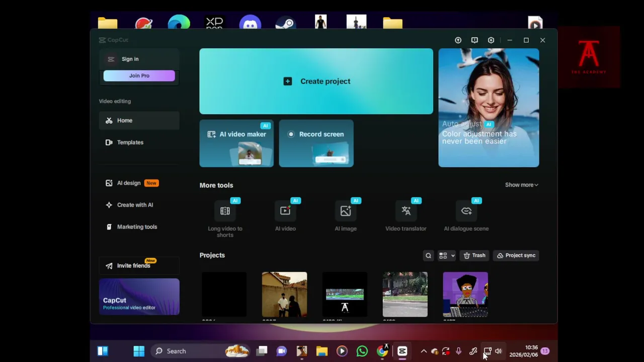644x362 pixels.
Task: Select Home in the sidebar
Action: pyautogui.click(x=139, y=120)
